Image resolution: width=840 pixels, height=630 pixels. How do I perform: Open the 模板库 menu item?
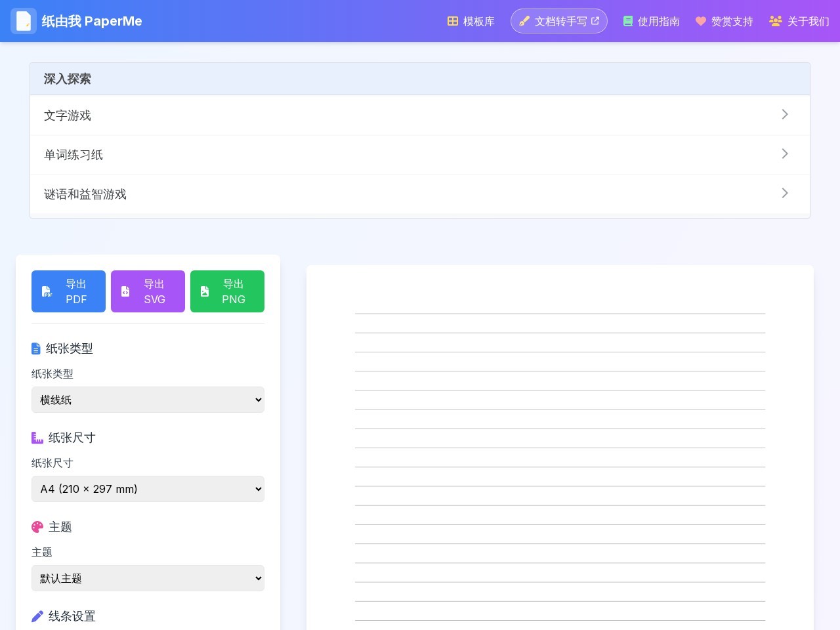[471, 21]
